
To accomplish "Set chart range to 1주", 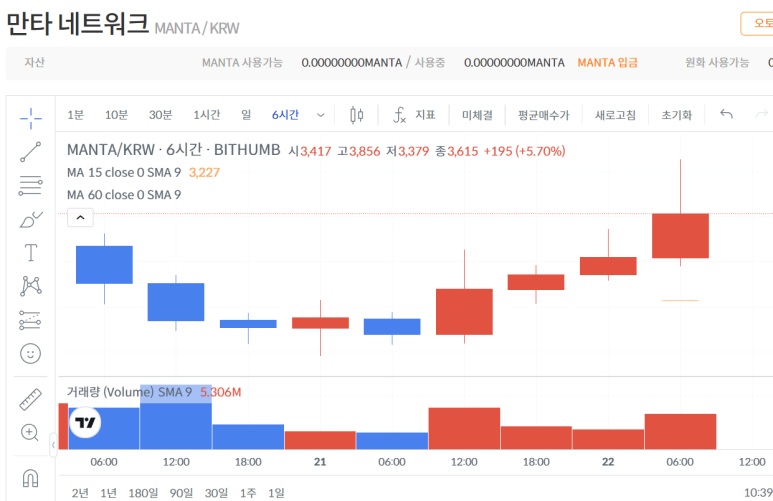I will 248,493.
